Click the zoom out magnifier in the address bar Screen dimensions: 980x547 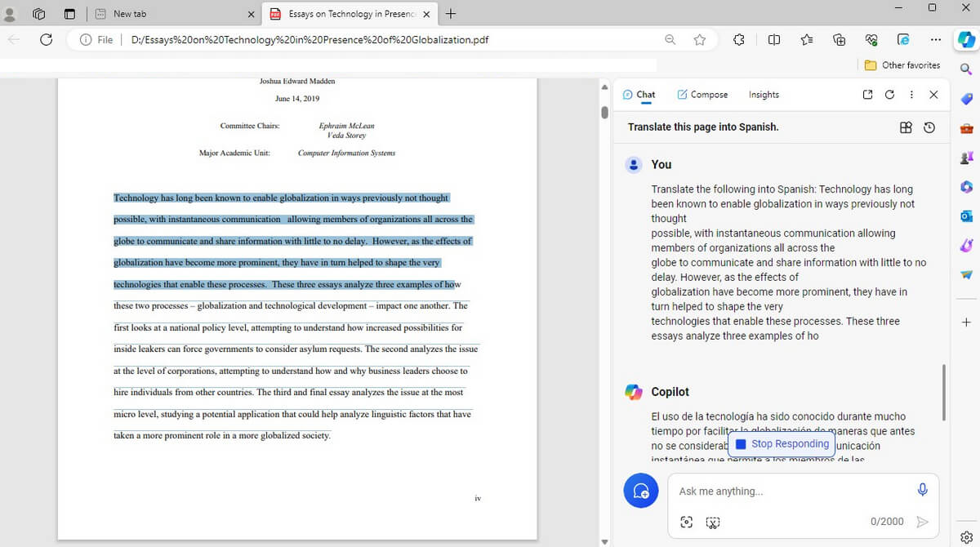(670, 39)
